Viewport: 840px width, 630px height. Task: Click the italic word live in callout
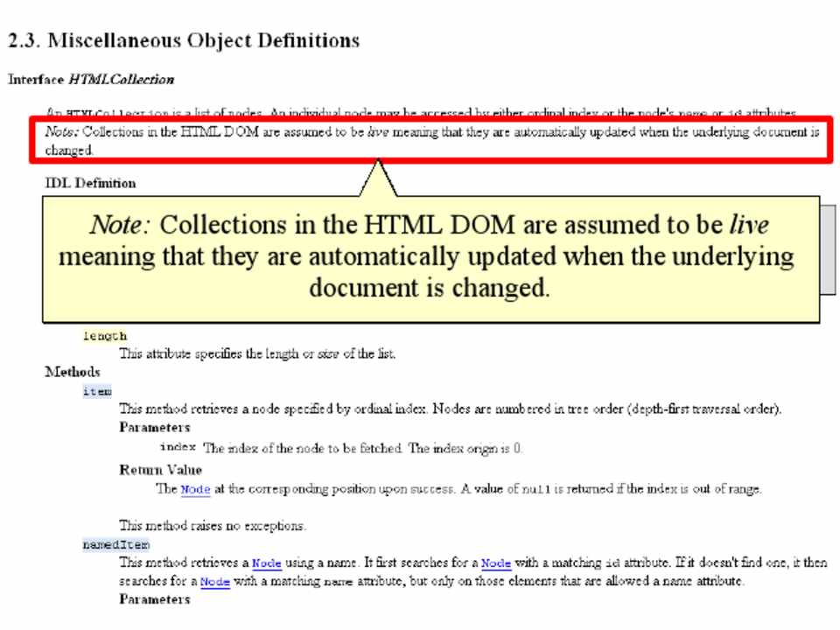click(x=749, y=225)
